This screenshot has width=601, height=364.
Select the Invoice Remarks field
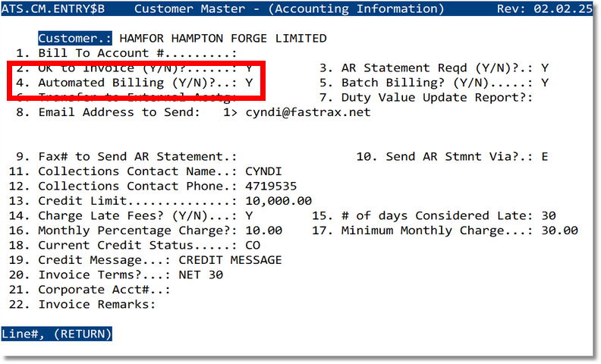pos(96,305)
